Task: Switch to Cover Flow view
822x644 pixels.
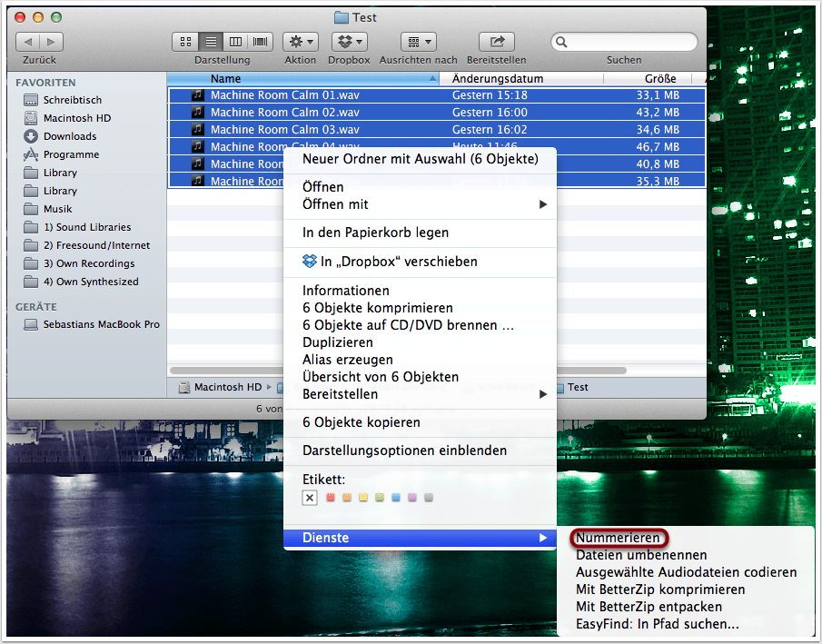Action: [261, 42]
